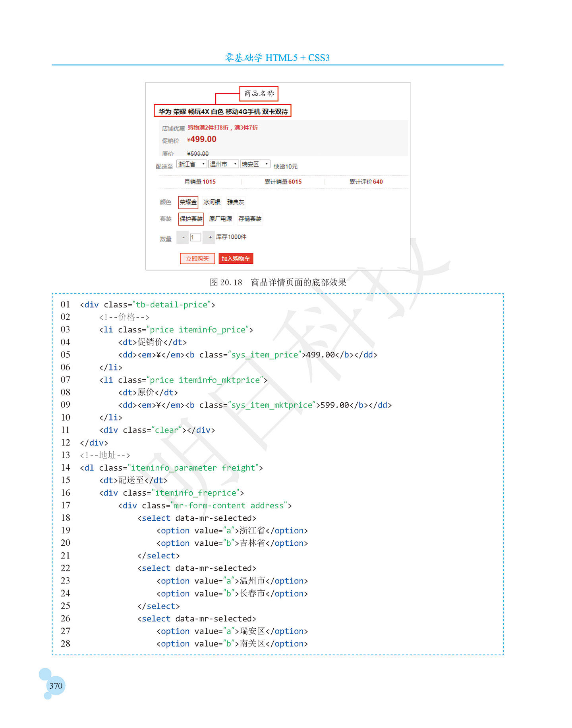This screenshot has height=728, width=572.
Task: Click the product title 华为 荣耀 畅玩4X
Action: click(223, 112)
